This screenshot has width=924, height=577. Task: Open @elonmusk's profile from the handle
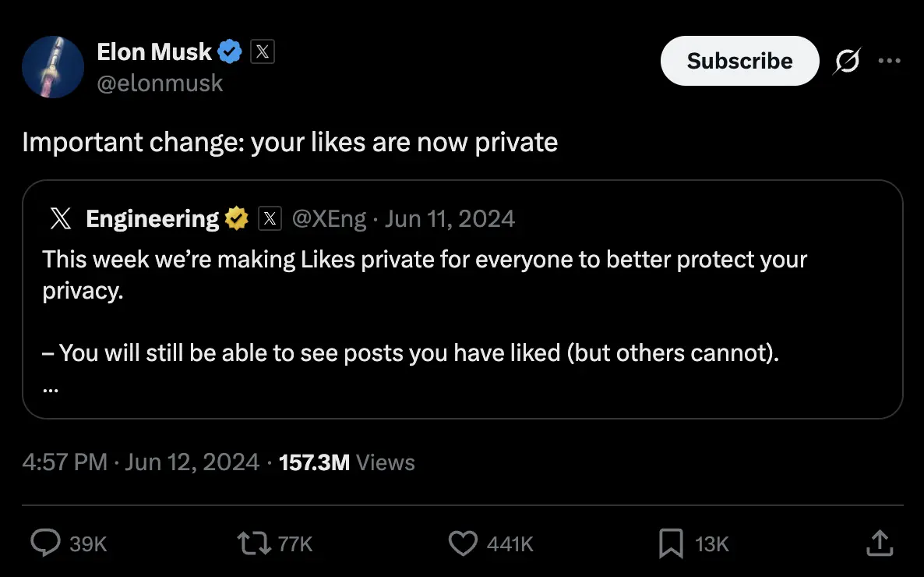[x=161, y=83]
